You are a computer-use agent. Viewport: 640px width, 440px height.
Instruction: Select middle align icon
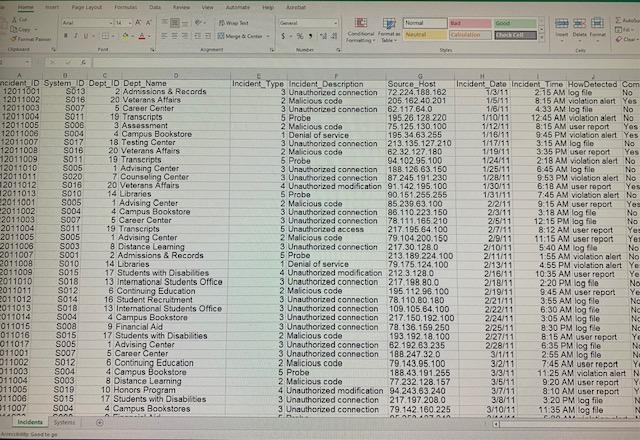[x=175, y=23]
